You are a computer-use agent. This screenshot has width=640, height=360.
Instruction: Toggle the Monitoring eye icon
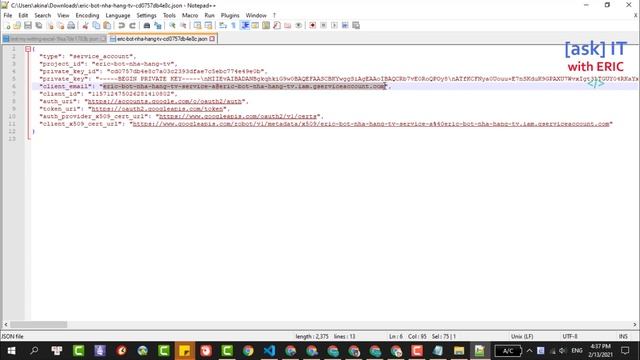point(298,25)
